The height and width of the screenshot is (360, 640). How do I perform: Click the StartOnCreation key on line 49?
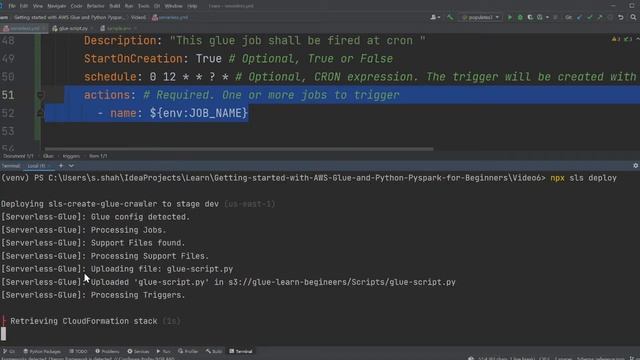133,59
